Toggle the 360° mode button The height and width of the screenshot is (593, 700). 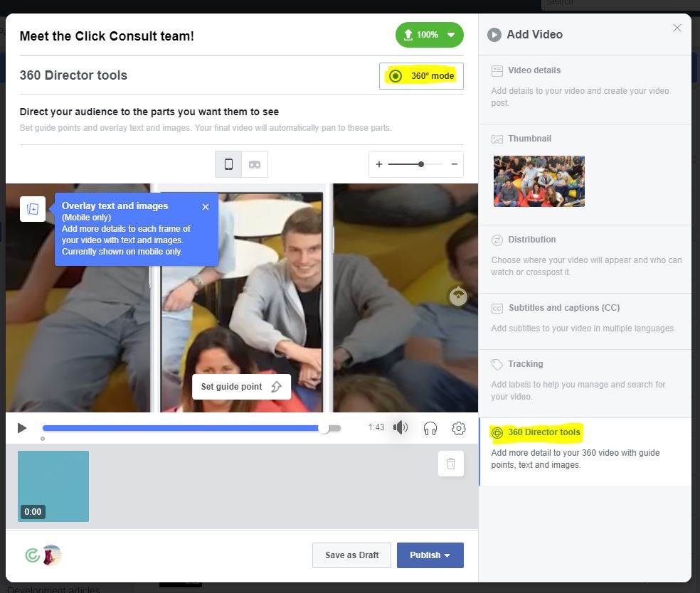point(421,76)
